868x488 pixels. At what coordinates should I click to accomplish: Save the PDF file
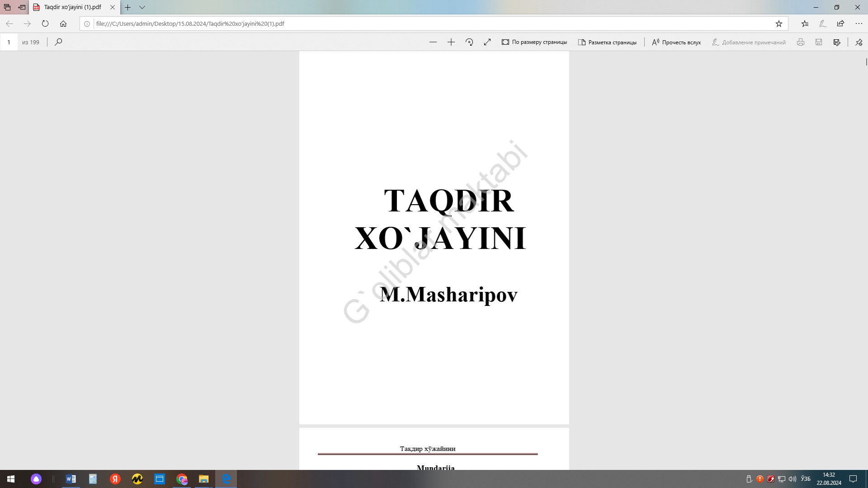819,42
